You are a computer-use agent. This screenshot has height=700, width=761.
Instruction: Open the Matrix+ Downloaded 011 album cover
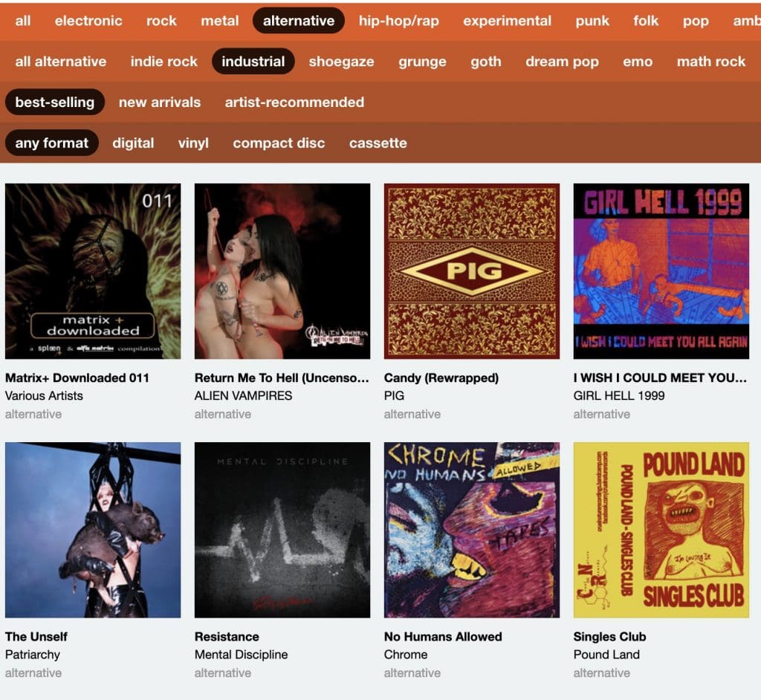(93, 271)
